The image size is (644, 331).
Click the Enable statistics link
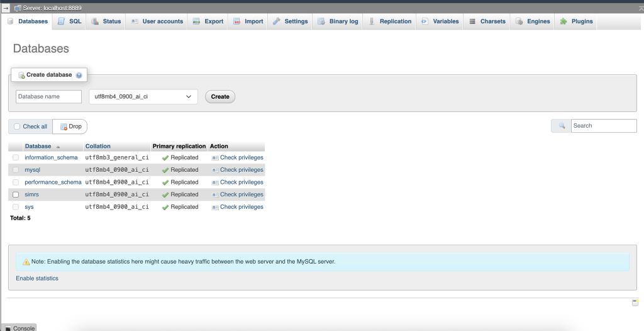[x=37, y=278]
